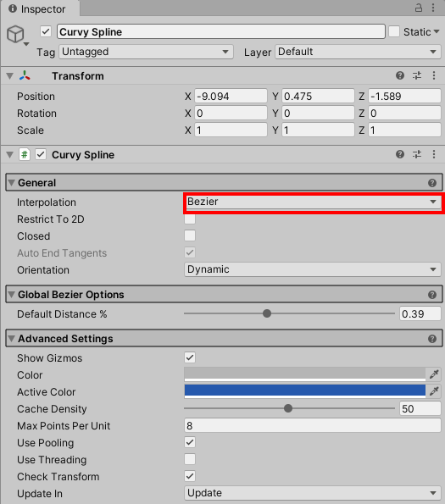Click the Inspector lock icon

(x=419, y=8)
